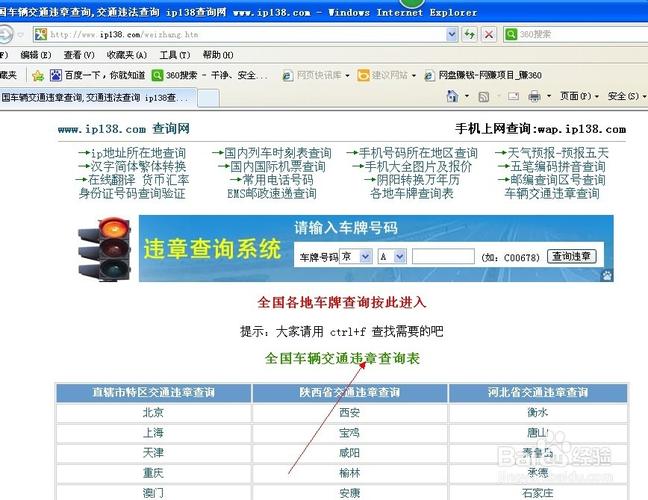Image resolution: width=648 pixels, height=500 pixels.
Task: Expand the 建议网站 dropdown arrow
Action: point(413,76)
